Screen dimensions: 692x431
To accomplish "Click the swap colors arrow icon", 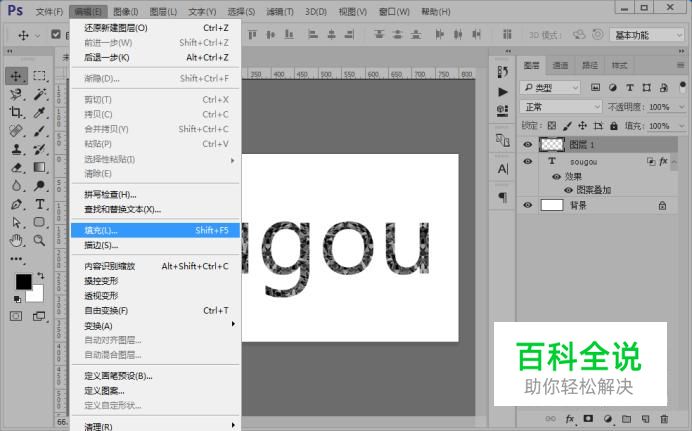I will (41, 276).
